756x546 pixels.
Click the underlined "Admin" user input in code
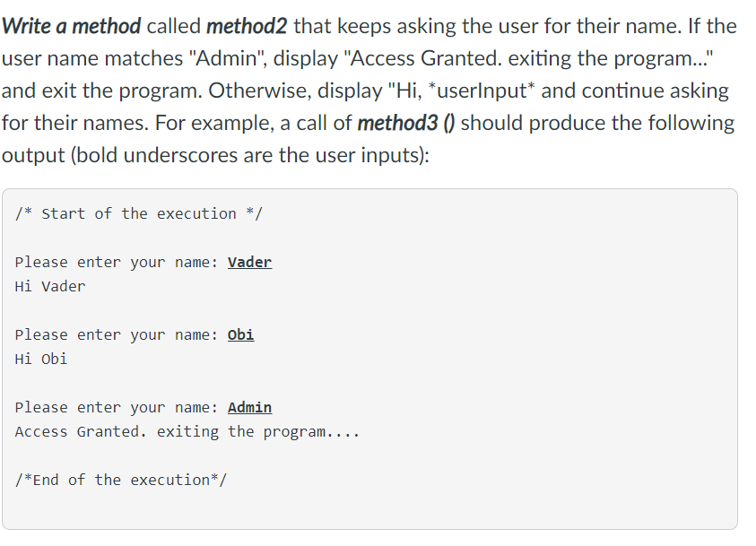click(x=249, y=408)
